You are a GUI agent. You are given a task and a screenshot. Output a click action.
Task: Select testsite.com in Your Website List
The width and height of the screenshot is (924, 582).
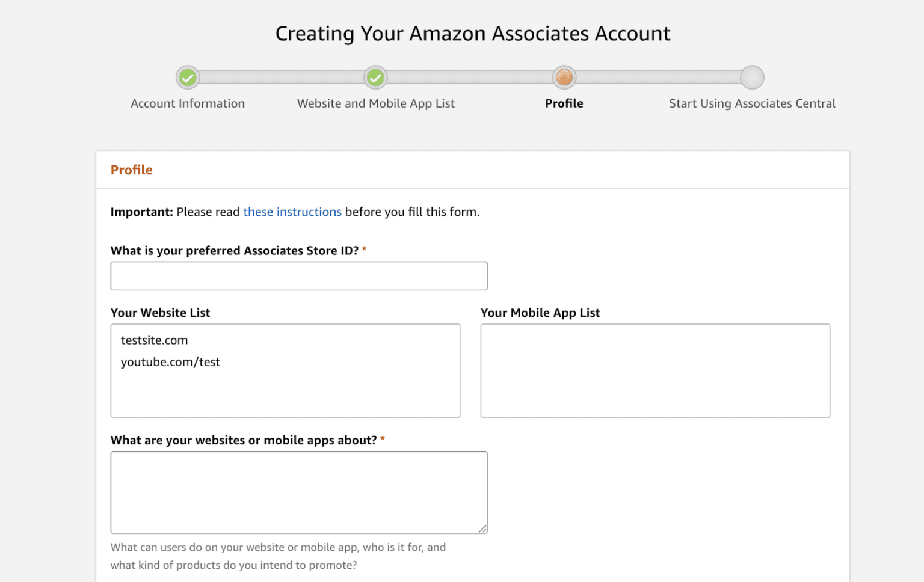point(154,340)
